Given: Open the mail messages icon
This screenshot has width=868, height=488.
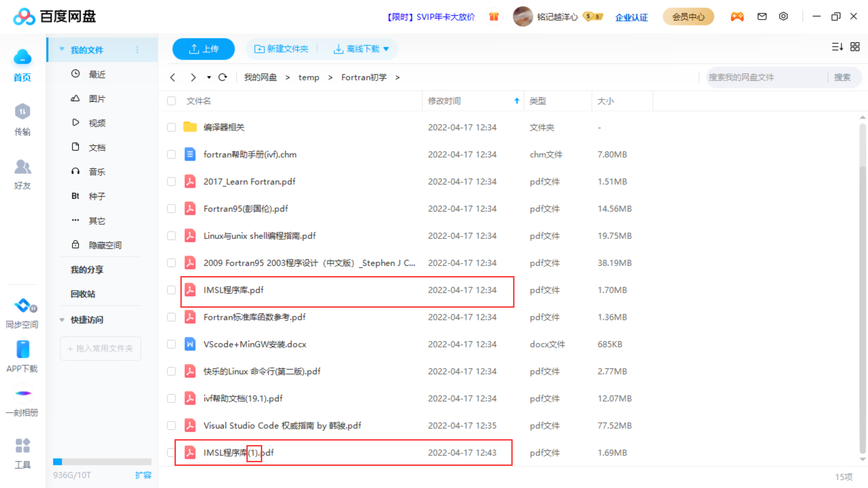Looking at the screenshot, I should 762,17.
